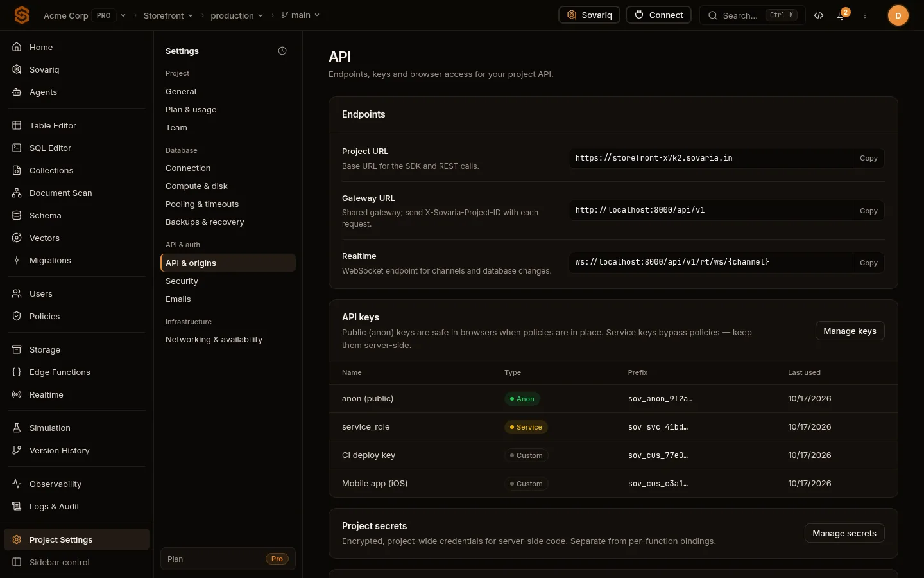
Task: Copy the Realtime WebSocket endpoint
Action: (x=869, y=263)
